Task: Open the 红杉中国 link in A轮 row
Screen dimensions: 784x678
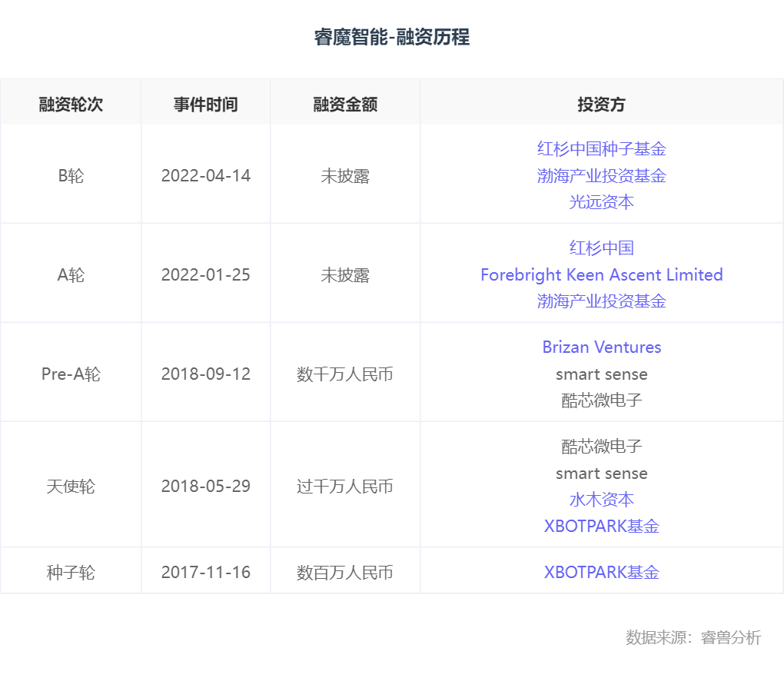Action: [602, 248]
